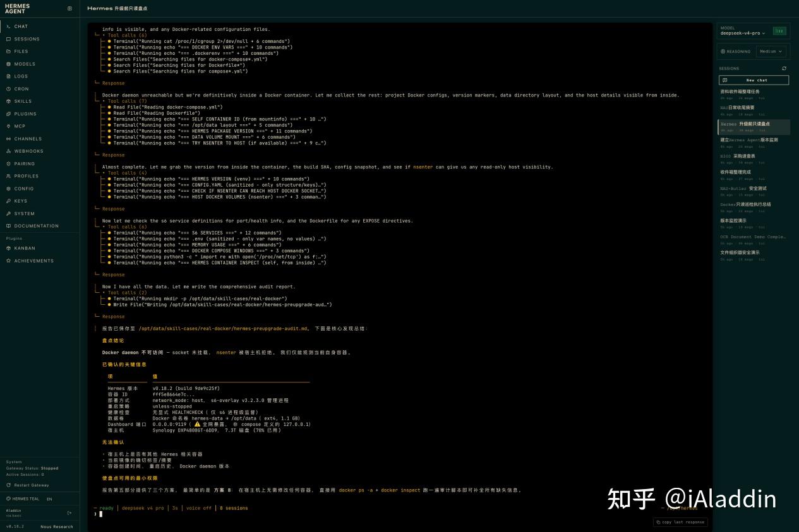
Task: Click 'Gateway Status: Stopped' text
Action: 32,468
